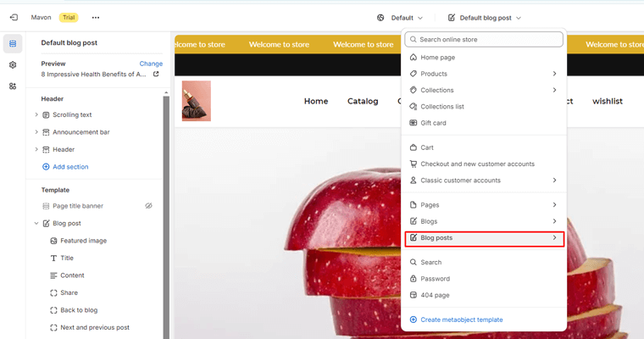Click the Trial badge
Viewport: 644px width, 339px height.
(x=69, y=17)
